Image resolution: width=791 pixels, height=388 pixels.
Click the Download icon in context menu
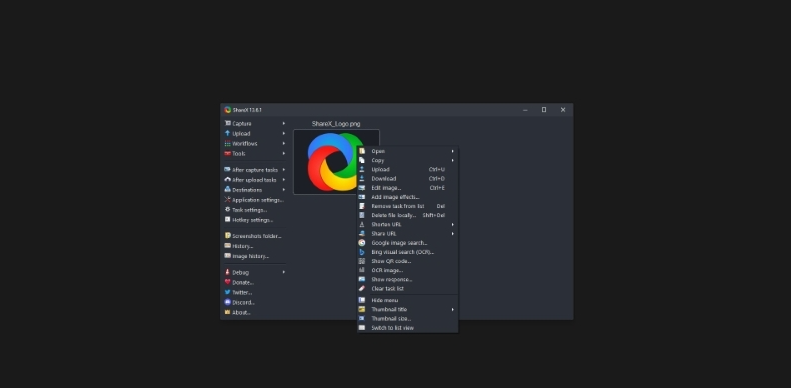click(362, 179)
